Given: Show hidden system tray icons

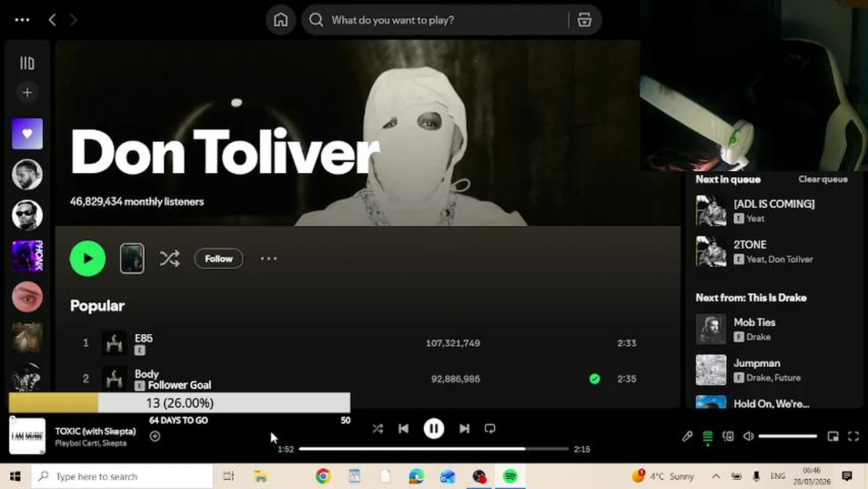Looking at the screenshot, I should coord(716,476).
